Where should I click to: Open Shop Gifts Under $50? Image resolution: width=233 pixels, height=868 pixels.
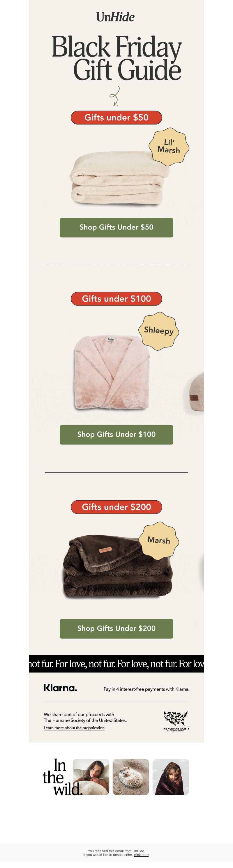tap(116, 227)
